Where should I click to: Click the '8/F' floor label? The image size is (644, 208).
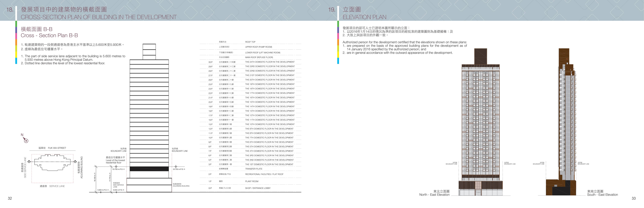(x=210, y=147)
